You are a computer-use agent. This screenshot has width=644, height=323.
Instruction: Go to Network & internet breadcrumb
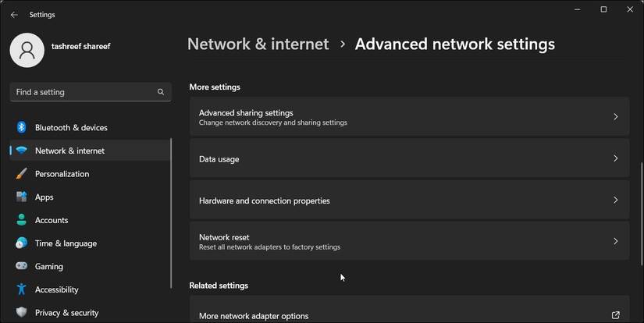click(258, 44)
